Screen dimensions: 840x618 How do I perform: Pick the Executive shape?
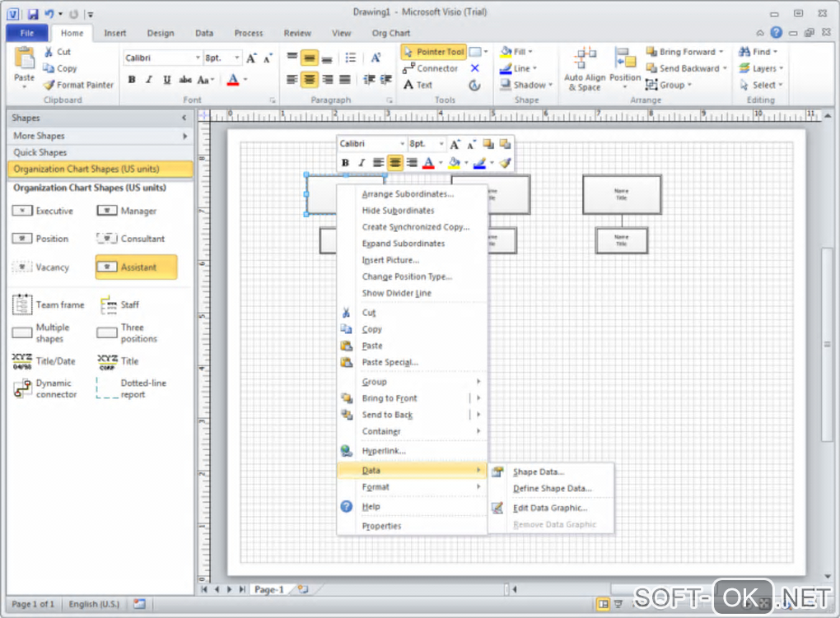[x=43, y=211]
